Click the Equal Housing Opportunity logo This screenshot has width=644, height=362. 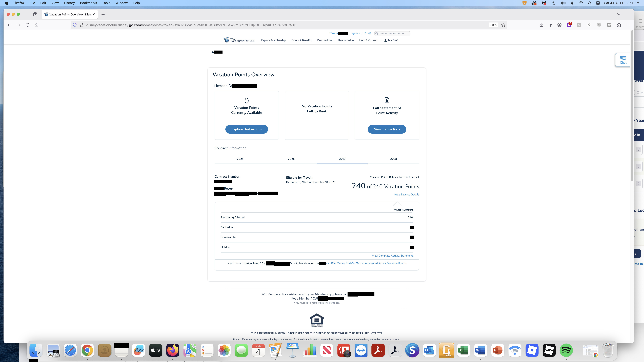tap(317, 320)
